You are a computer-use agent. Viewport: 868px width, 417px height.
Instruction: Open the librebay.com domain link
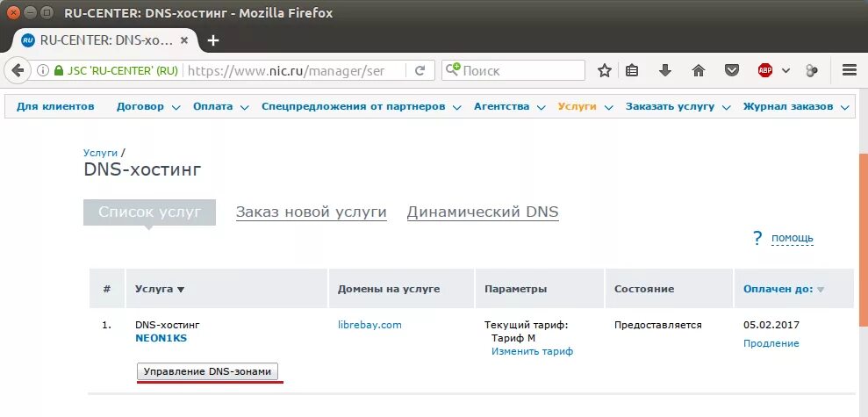click(x=369, y=325)
